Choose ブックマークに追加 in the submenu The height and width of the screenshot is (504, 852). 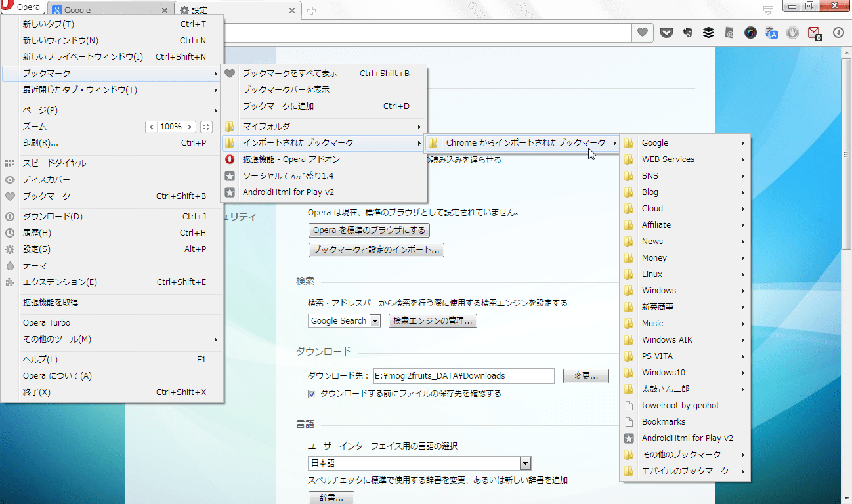pos(324,106)
